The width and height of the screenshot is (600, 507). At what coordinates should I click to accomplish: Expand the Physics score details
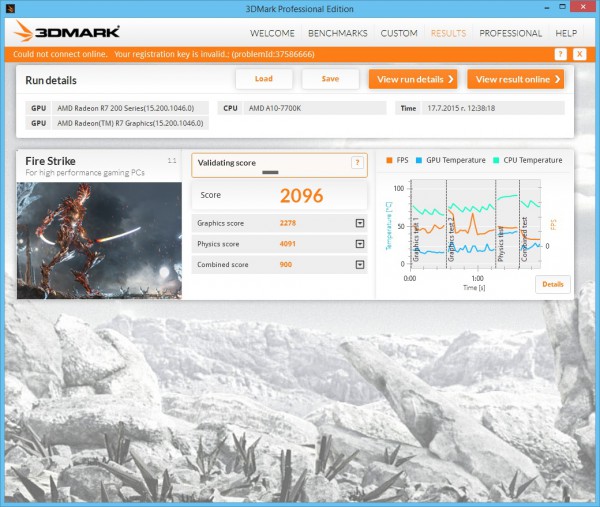coord(360,244)
